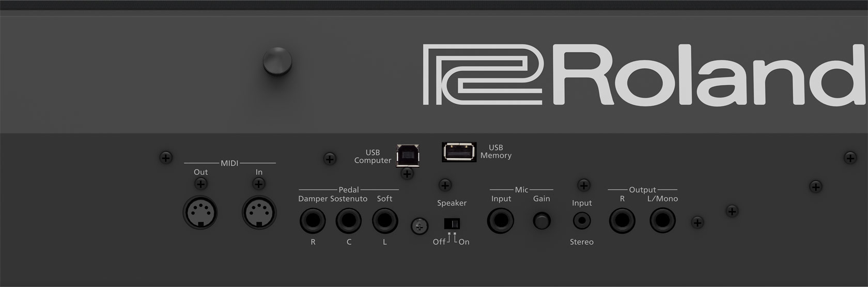
Task: Click the screw below USB Computer port
Action: [407, 174]
